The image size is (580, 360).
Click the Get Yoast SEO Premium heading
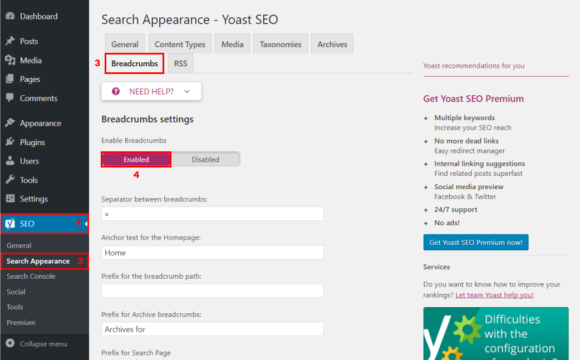click(x=473, y=99)
